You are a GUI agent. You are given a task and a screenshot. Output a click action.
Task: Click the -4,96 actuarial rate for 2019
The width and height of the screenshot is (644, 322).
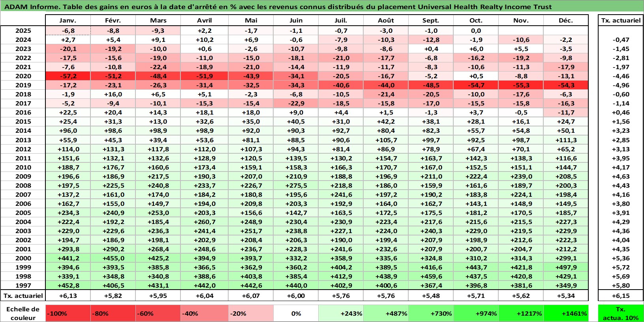click(x=621, y=85)
